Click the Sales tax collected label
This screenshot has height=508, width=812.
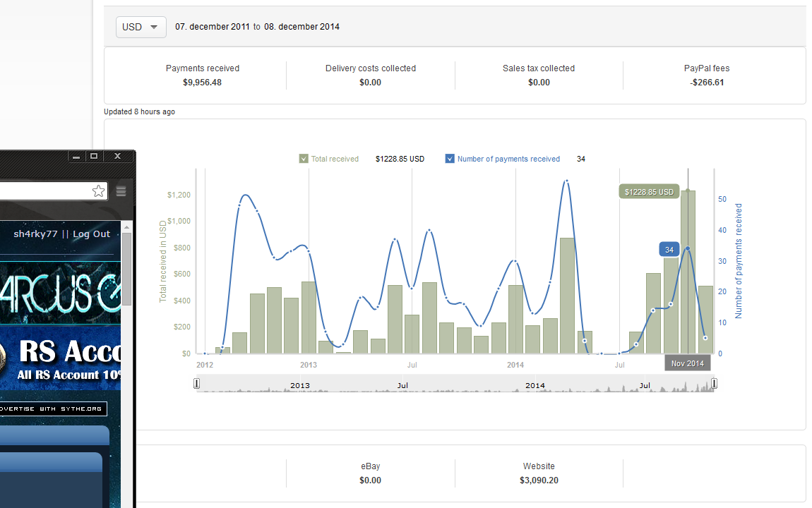[539, 68]
